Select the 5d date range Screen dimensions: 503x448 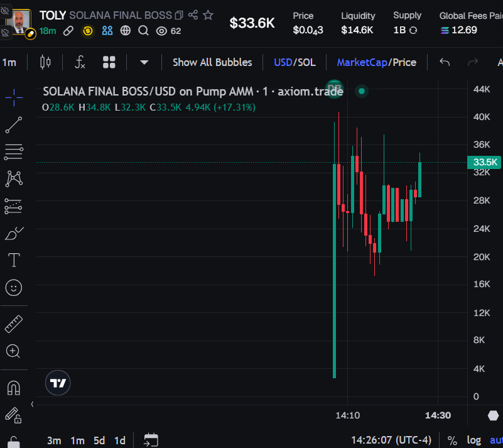point(99,440)
